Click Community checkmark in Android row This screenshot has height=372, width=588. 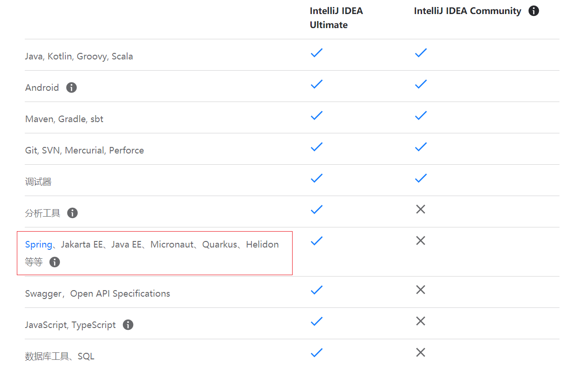click(x=421, y=84)
